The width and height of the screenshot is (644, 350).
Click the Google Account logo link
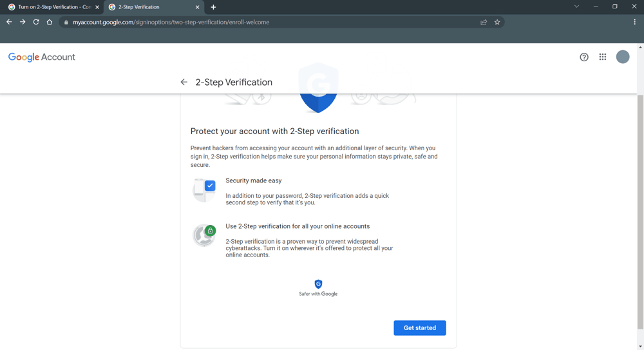point(42,57)
